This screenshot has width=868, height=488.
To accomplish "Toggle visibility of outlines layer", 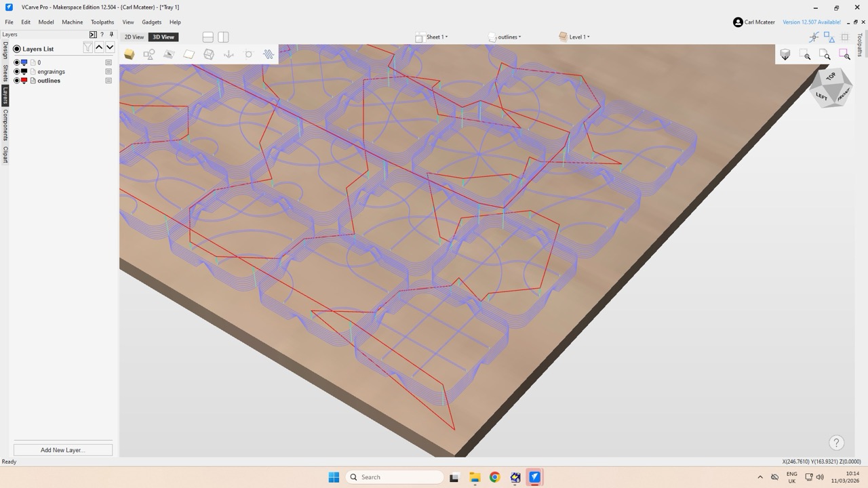I will [17, 81].
